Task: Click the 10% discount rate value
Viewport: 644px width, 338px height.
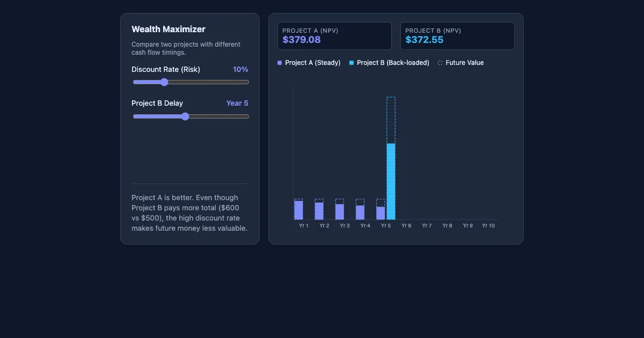Action: [240, 70]
